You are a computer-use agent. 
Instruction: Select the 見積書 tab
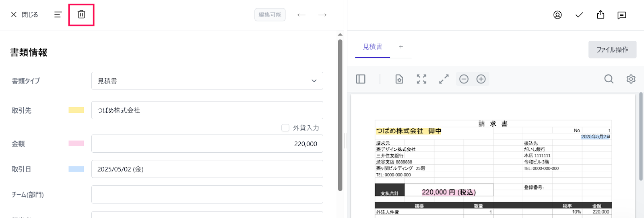tap(373, 47)
